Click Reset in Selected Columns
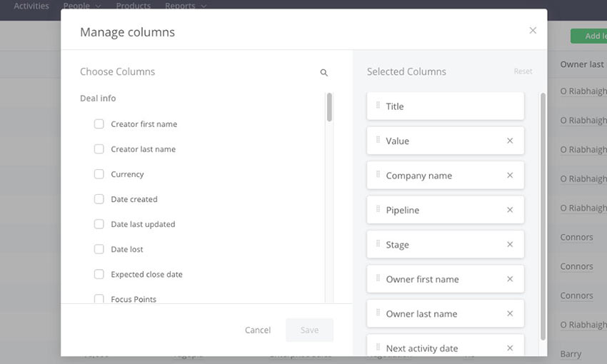Viewport: 607px width, 364px height. [x=523, y=71]
